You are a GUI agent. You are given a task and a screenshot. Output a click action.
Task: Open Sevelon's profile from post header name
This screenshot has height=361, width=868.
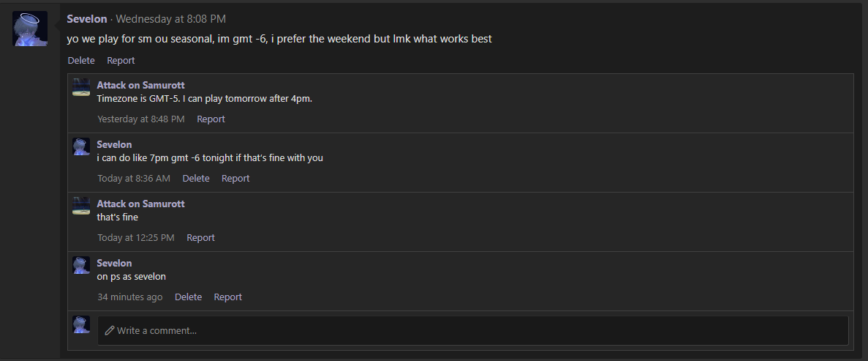pyautogui.click(x=86, y=19)
